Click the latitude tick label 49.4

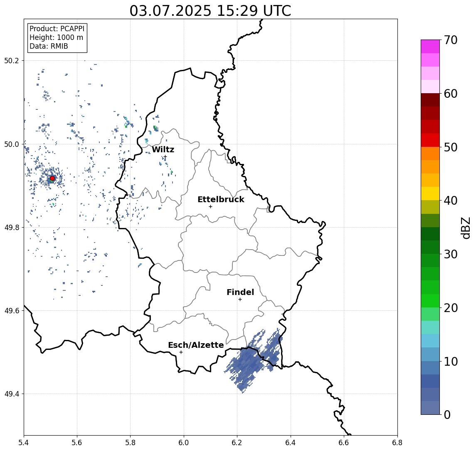[12, 394]
